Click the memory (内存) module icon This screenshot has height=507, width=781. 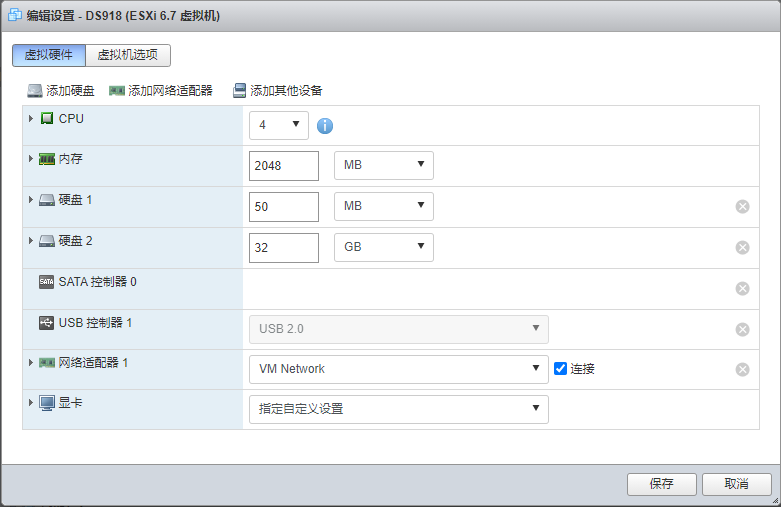47,159
